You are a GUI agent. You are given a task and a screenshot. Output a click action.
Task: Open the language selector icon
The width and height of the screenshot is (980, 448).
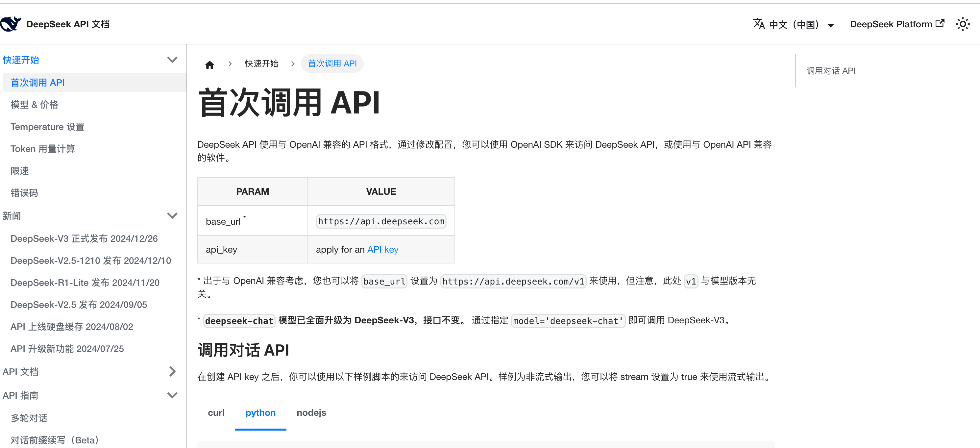point(759,24)
